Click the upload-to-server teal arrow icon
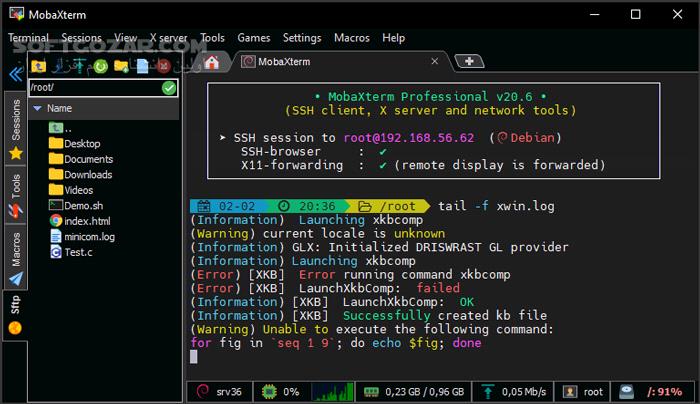Image resolution: width=700 pixels, height=404 pixels. point(79,66)
